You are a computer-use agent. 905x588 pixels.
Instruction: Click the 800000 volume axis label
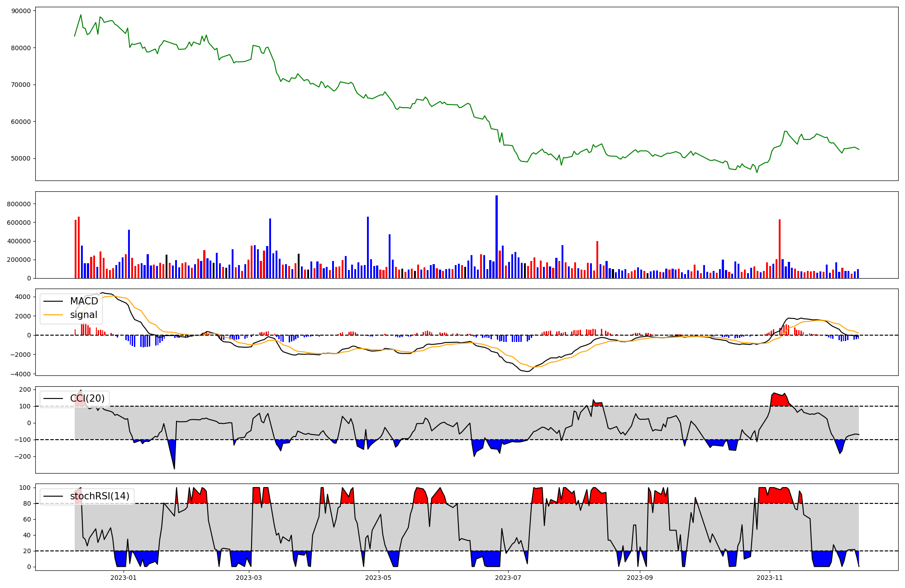pos(18,204)
